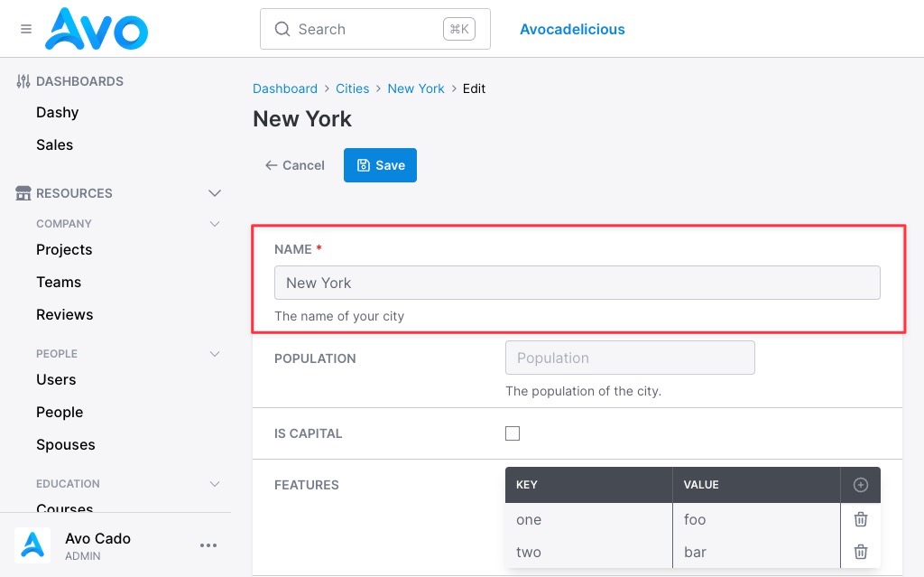Add a new key-value row in Features
The height and width of the screenshot is (577, 924).
860,485
